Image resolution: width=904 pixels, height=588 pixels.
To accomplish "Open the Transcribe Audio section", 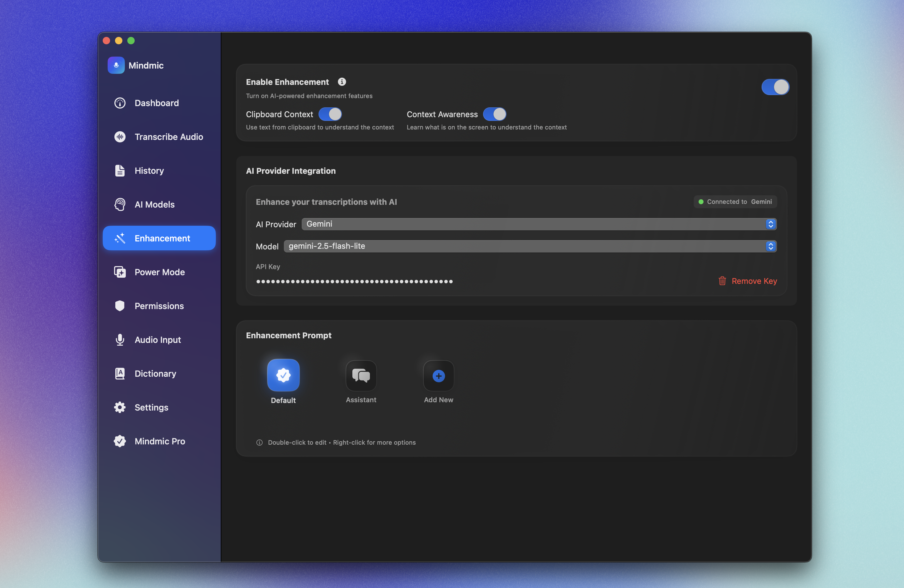I will pyautogui.click(x=159, y=137).
